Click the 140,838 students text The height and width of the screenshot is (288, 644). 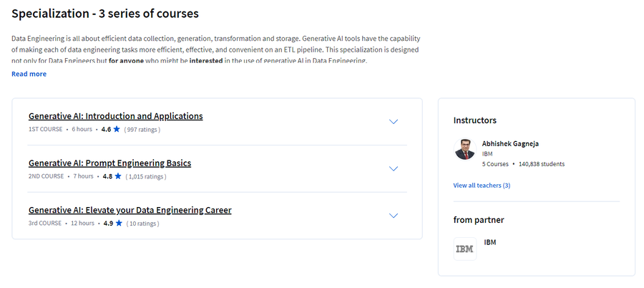(x=542, y=164)
